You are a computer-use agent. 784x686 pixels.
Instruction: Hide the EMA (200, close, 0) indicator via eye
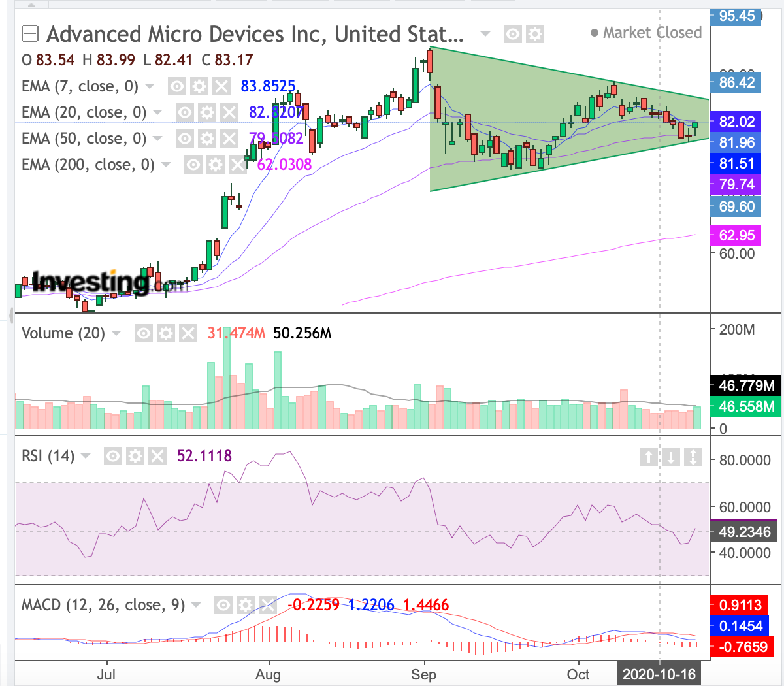(193, 165)
